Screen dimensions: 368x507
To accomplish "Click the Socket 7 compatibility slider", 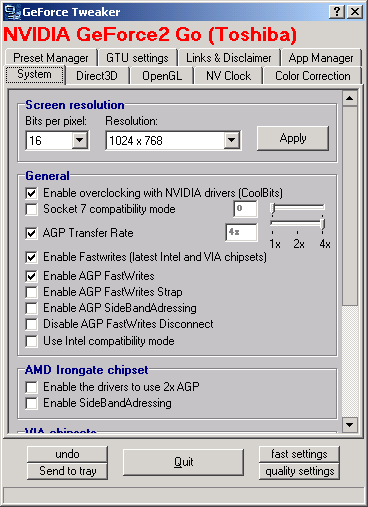I will (x=297, y=208).
